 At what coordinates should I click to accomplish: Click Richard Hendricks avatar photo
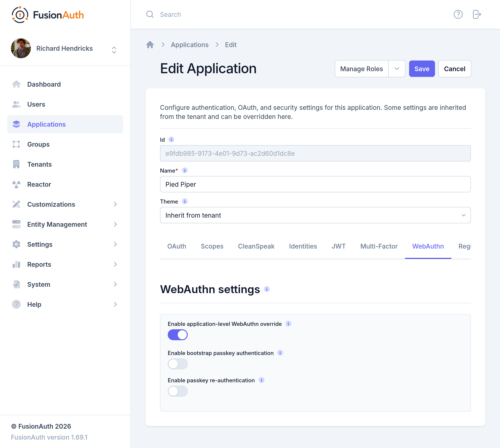21,48
